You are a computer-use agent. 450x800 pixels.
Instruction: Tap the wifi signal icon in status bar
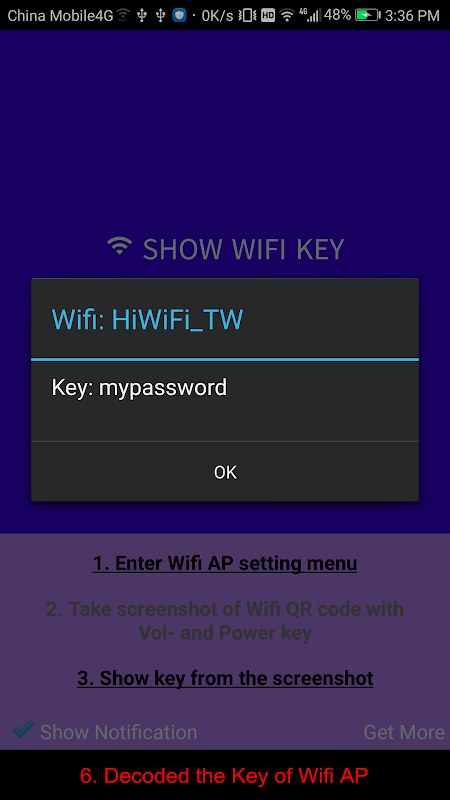[x=288, y=16]
